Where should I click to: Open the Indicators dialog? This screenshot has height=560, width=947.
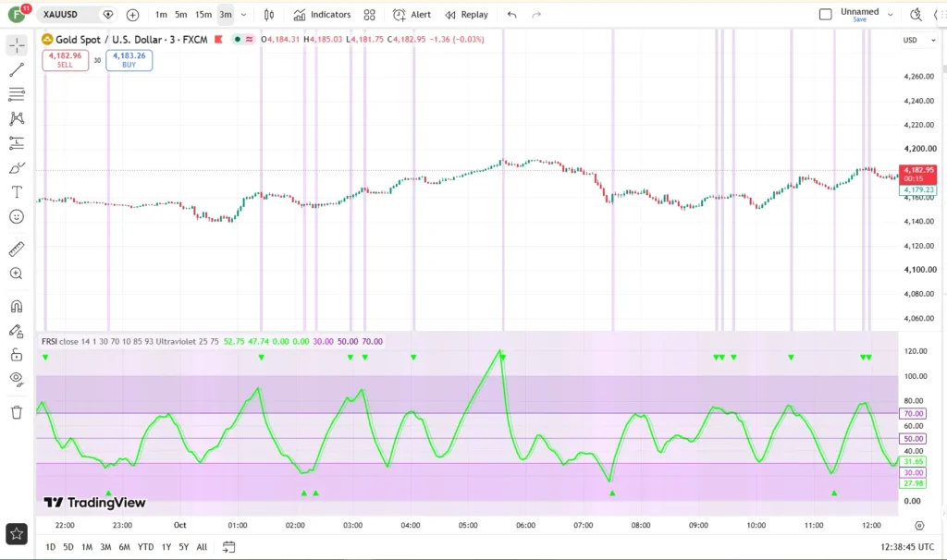pos(322,15)
